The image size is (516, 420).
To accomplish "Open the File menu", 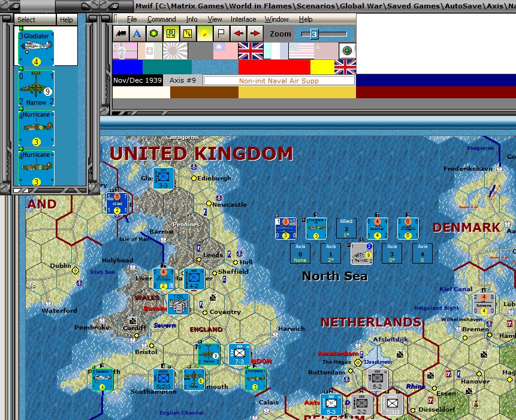I will click(132, 19).
